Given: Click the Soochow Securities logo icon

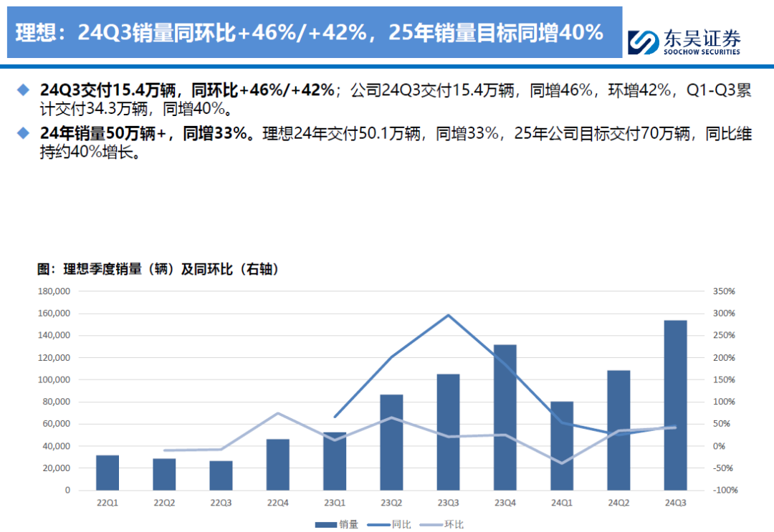Looking at the screenshot, I should click(x=643, y=42).
